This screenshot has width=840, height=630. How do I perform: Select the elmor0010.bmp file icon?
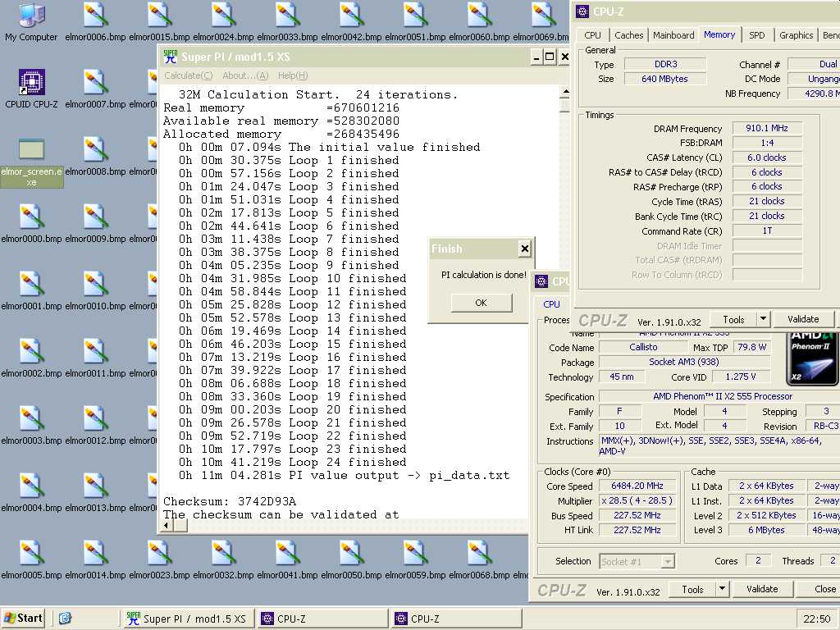click(95, 291)
